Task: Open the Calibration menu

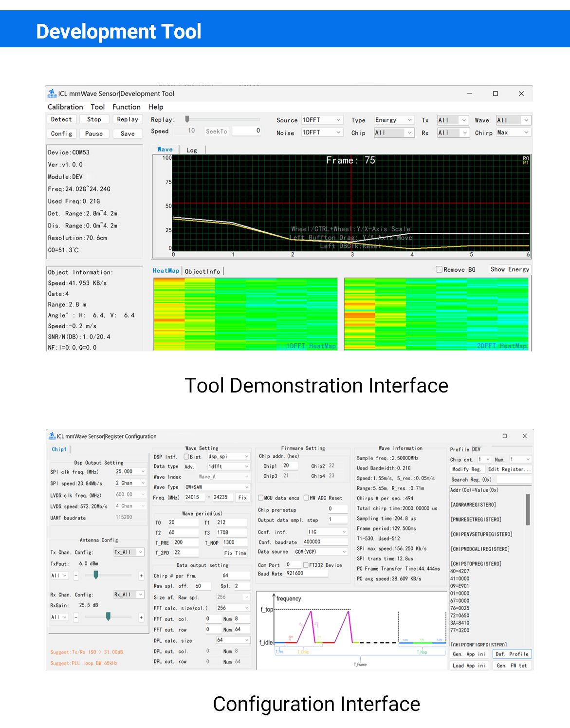Action: coord(65,107)
